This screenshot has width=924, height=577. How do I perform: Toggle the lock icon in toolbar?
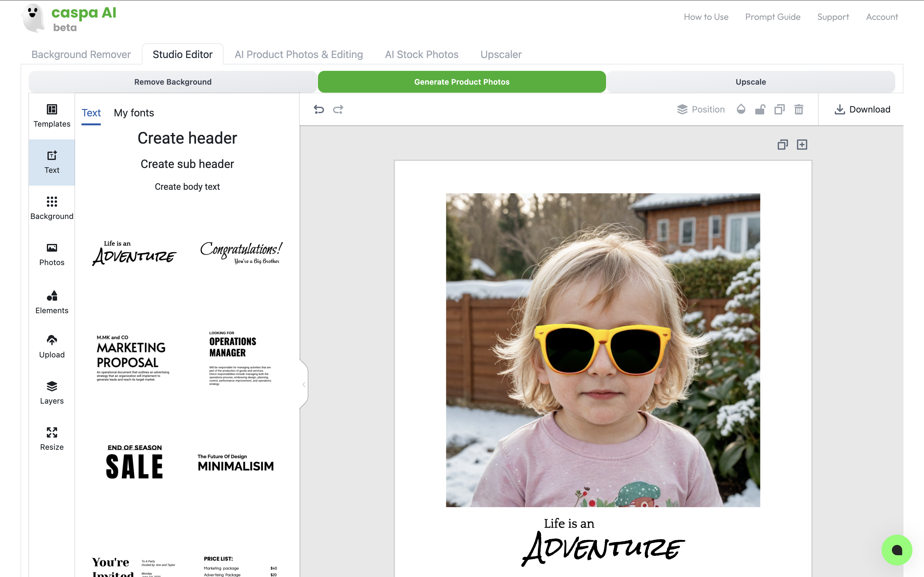point(760,110)
